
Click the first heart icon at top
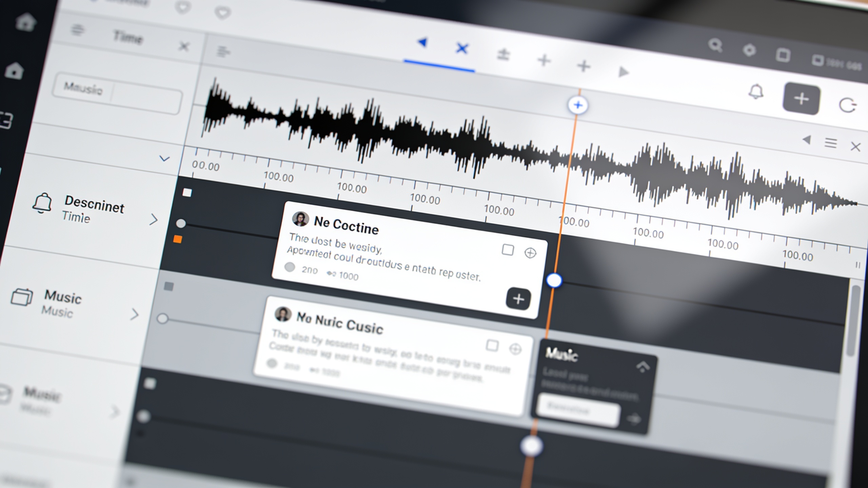[183, 7]
